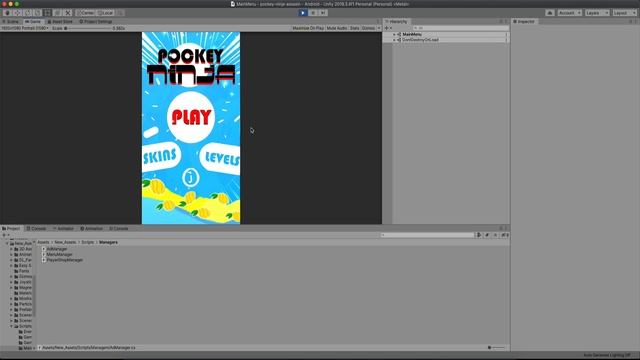This screenshot has height=360, width=640.
Task: Click SKINS button in game preview
Action: 161,156
